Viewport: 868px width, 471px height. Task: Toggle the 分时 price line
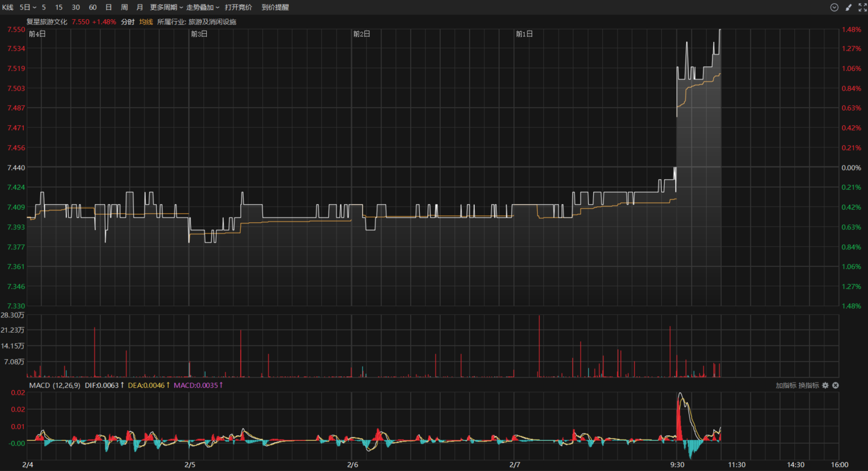[x=127, y=22]
